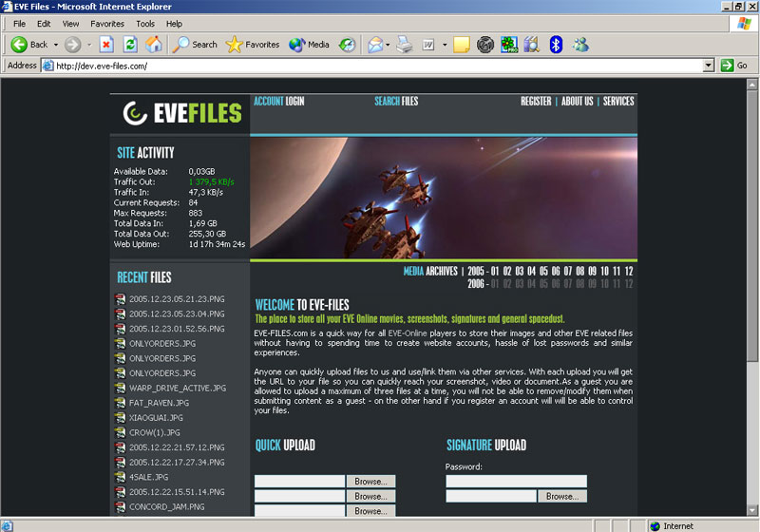Click the SERVICES link
760x532 pixels.
point(618,101)
